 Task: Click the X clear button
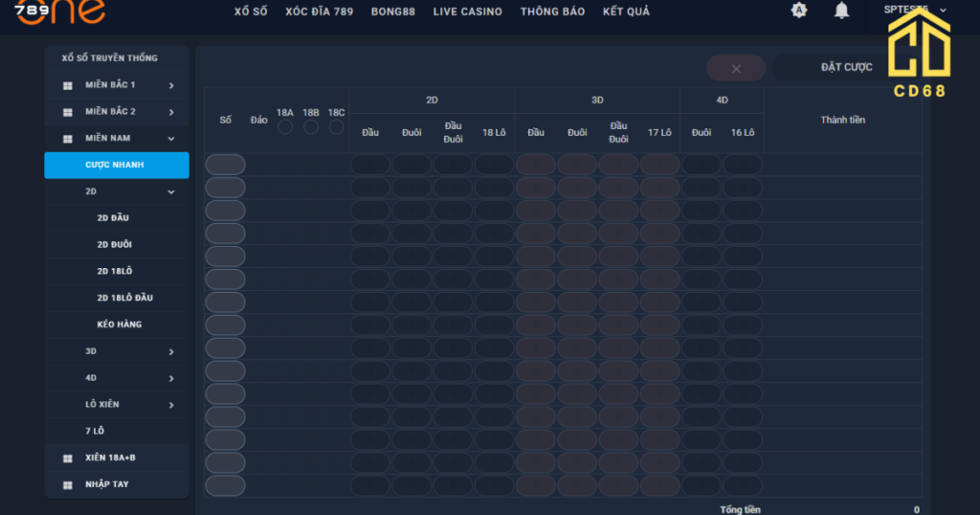[736, 68]
